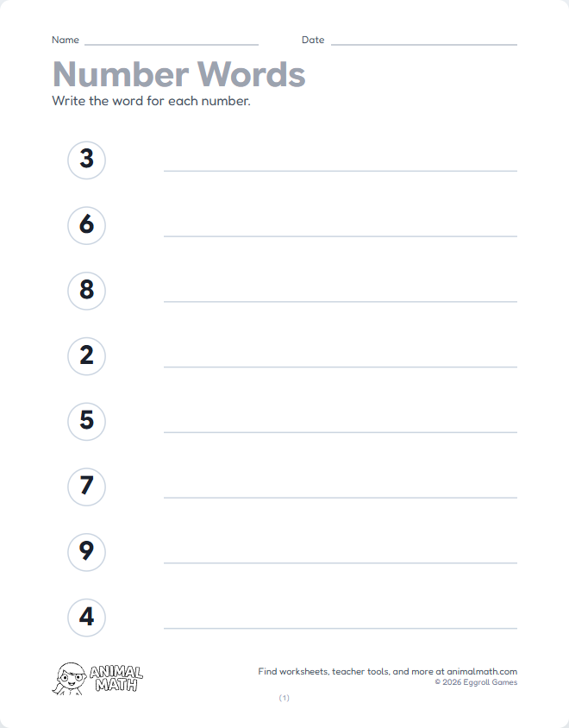Click the circled number 5
Viewport: 569px width, 728px height.
(86, 422)
